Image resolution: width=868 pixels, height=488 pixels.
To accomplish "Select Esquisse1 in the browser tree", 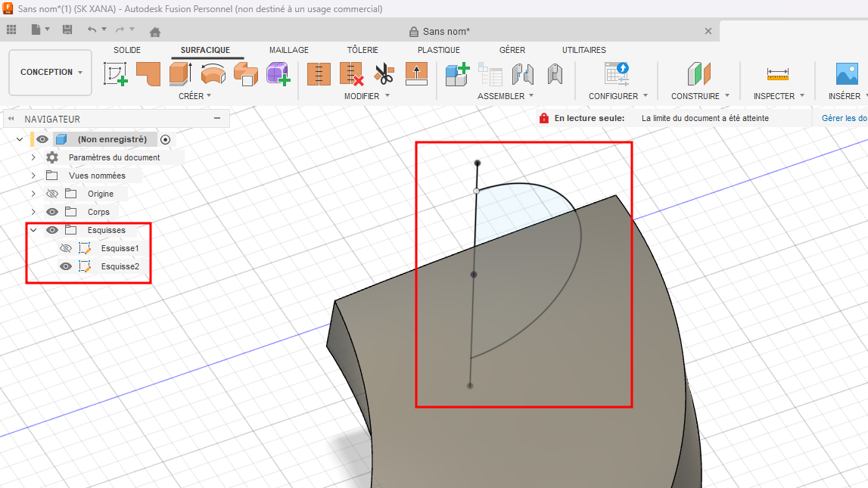I will click(120, 248).
